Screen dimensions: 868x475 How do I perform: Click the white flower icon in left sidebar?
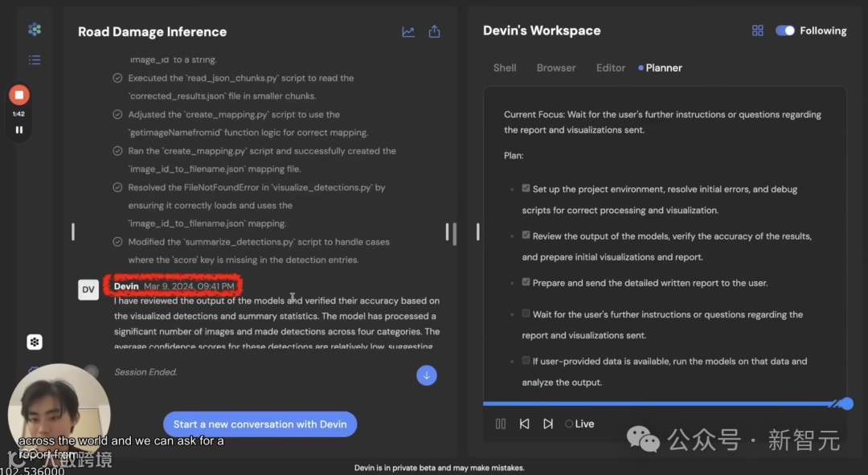35,342
